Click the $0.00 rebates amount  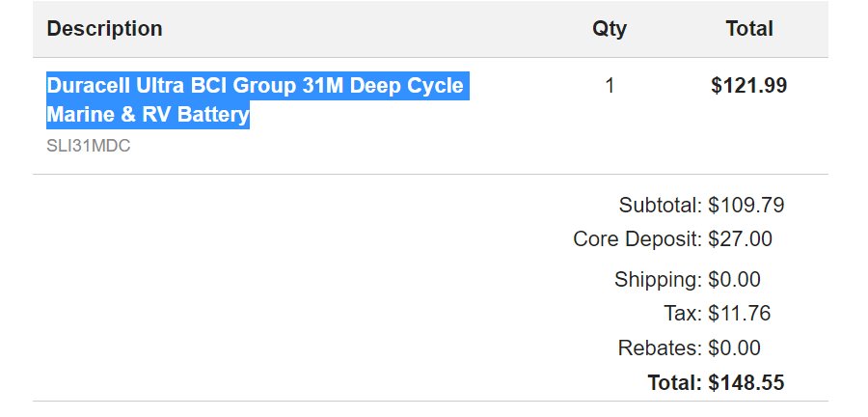coord(734,347)
